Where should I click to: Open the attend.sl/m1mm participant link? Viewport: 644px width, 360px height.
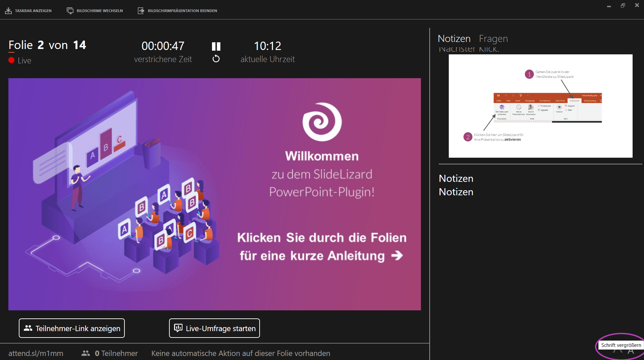tap(36, 353)
